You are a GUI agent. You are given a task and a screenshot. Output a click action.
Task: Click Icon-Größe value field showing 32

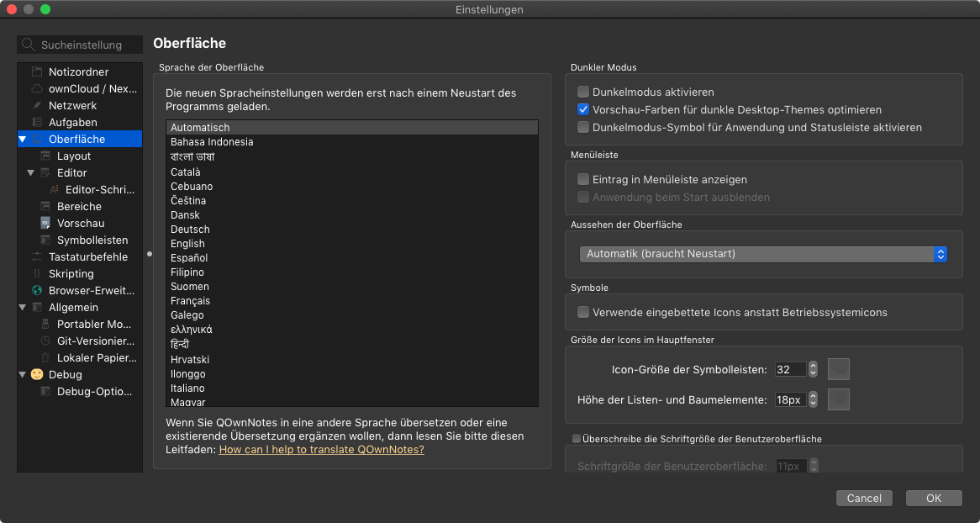[x=791, y=369]
